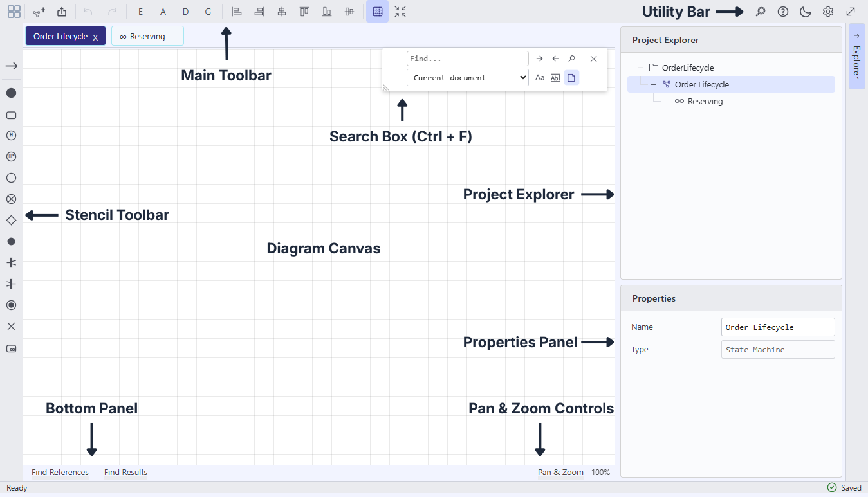Collapse the Order Lifecycle tree node
The height and width of the screenshot is (497, 868).
[653, 84]
